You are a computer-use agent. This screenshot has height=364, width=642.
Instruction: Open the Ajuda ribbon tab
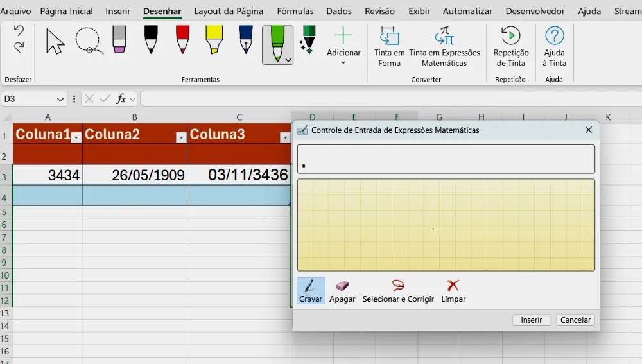pos(589,11)
